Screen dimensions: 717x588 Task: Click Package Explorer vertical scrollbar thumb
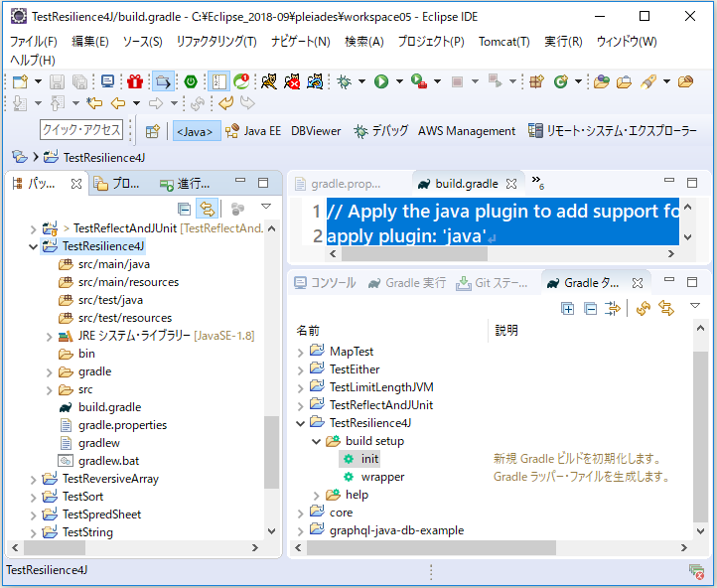(272, 453)
